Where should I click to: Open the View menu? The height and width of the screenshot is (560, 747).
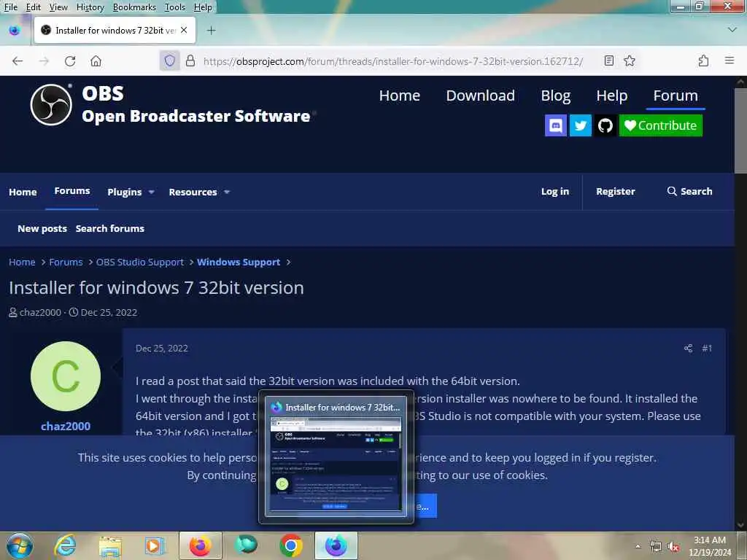point(58,7)
